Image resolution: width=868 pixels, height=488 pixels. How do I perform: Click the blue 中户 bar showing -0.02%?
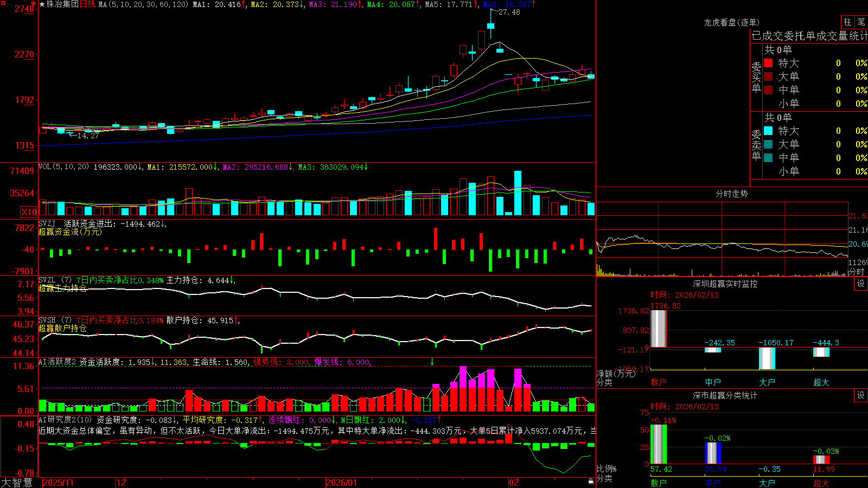[x=713, y=453]
